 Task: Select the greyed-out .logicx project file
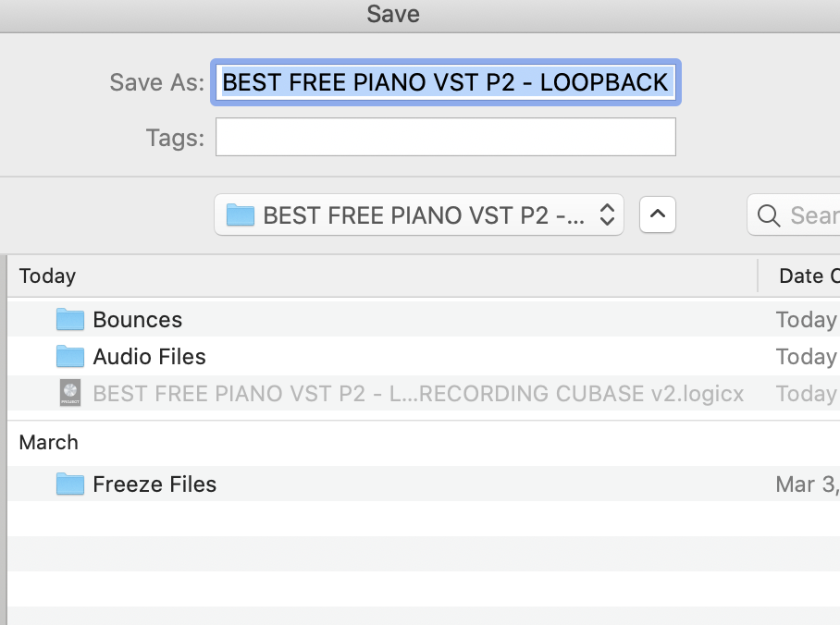tap(418, 393)
